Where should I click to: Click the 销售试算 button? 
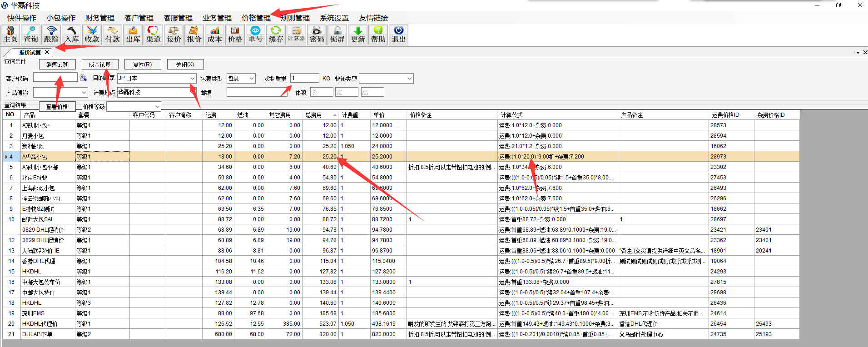[57, 64]
